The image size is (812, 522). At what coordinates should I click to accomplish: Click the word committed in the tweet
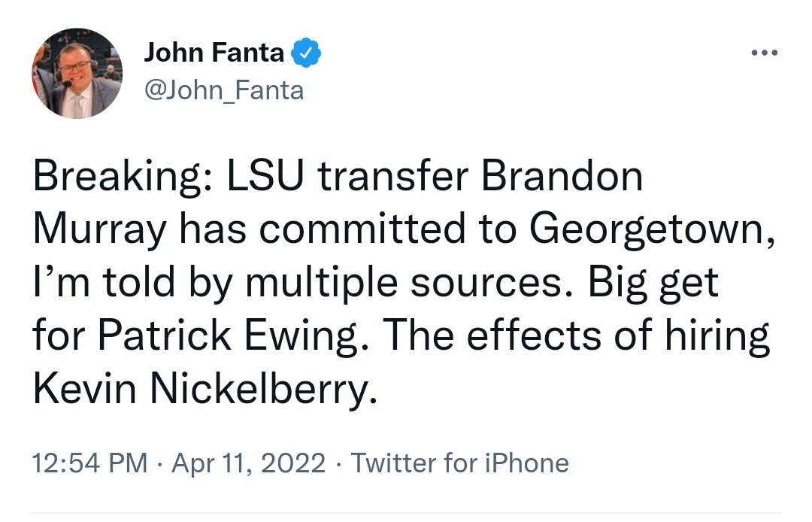click(x=362, y=229)
